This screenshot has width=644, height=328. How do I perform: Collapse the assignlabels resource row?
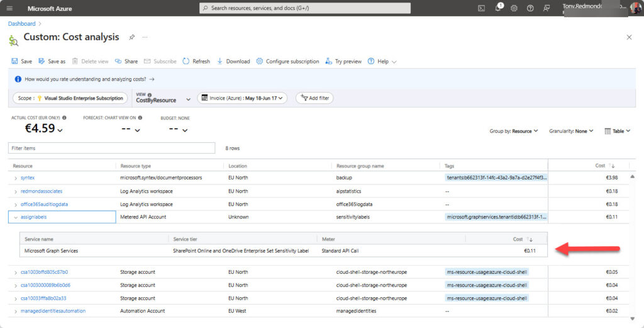tap(16, 217)
